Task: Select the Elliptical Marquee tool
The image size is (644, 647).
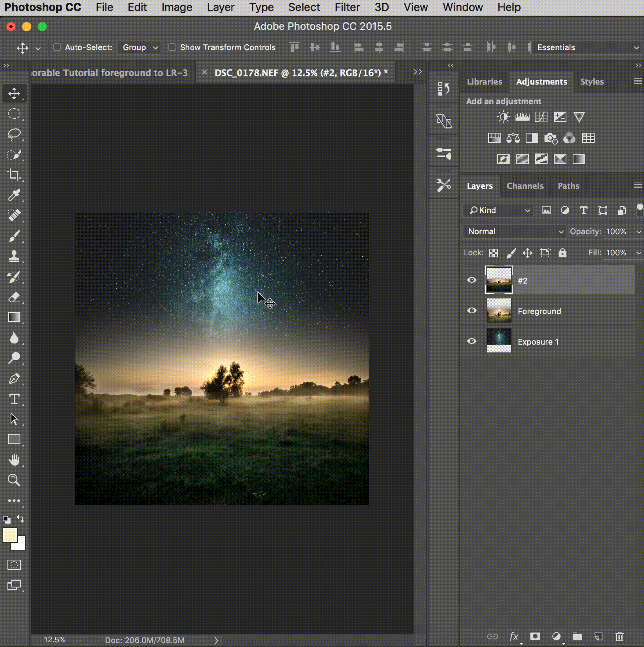Action: [x=14, y=114]
